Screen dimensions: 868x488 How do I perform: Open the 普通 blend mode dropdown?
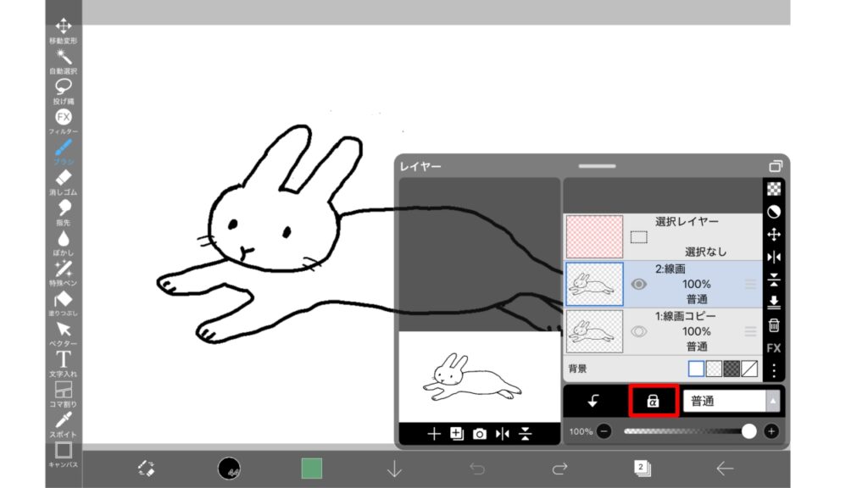731,401
